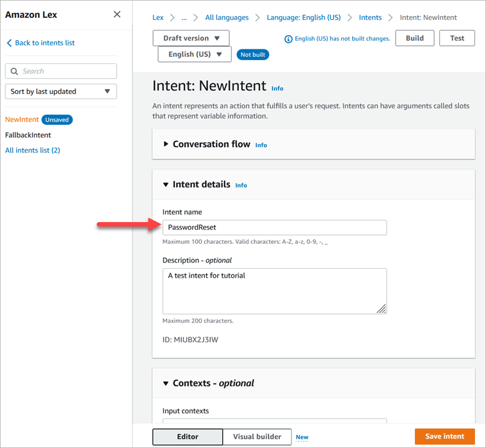Open the Info link next to Intent: NewIntent
The image size is (486, 448).
point(277,88)
